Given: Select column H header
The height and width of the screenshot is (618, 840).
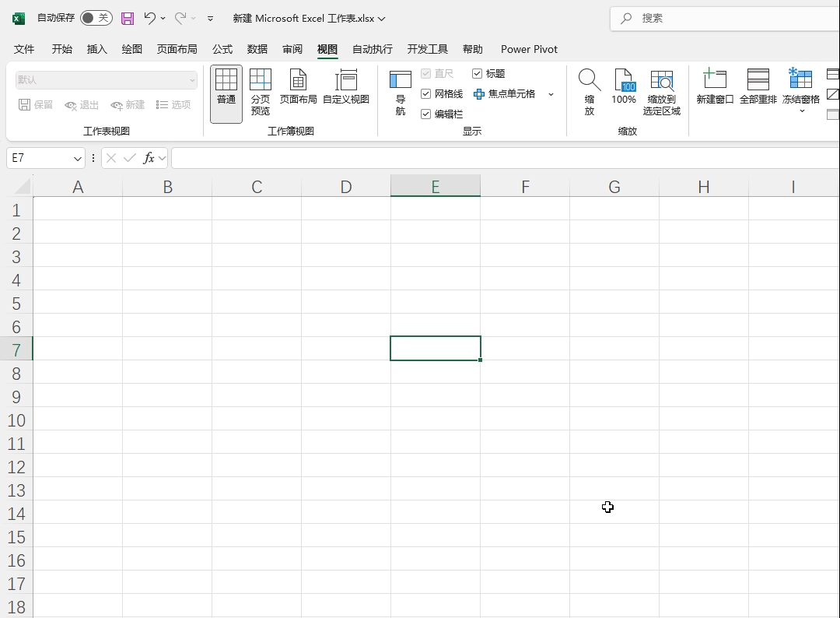Looking at the screenshot, I should tap(704, 187).
